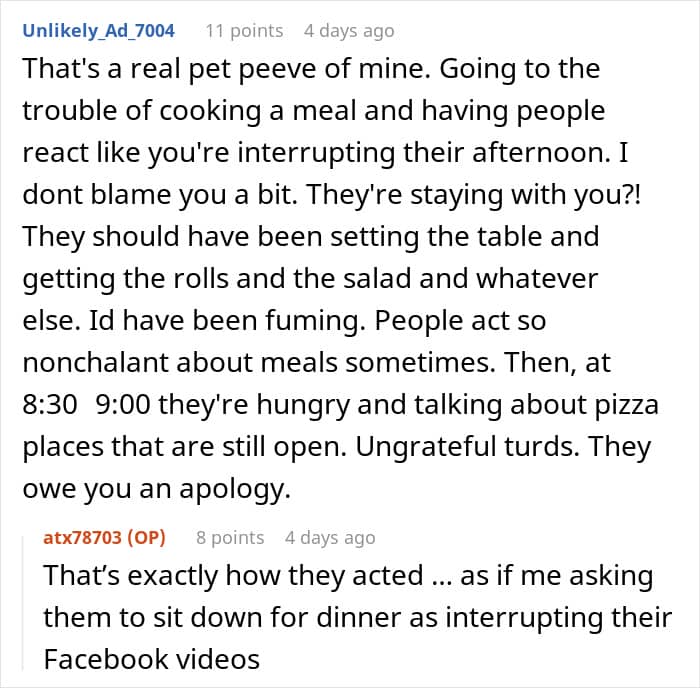
Task: Open the Unlikely_Ad_7004 user profile link
Action: pos(99,31)
